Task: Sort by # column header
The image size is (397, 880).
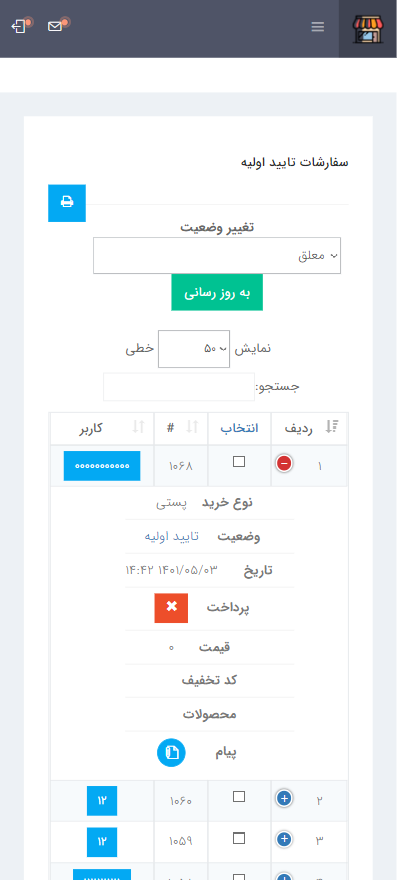Action: click(x=181, y=428)
